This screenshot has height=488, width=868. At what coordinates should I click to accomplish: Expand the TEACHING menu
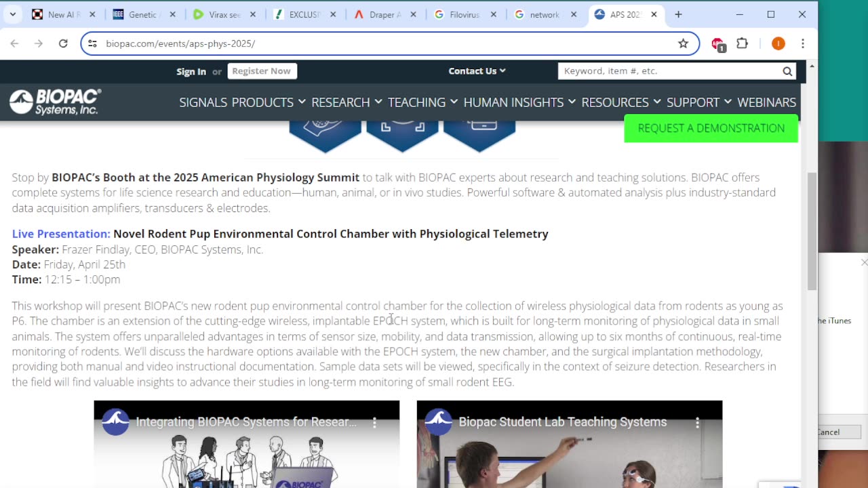point(422,102)
